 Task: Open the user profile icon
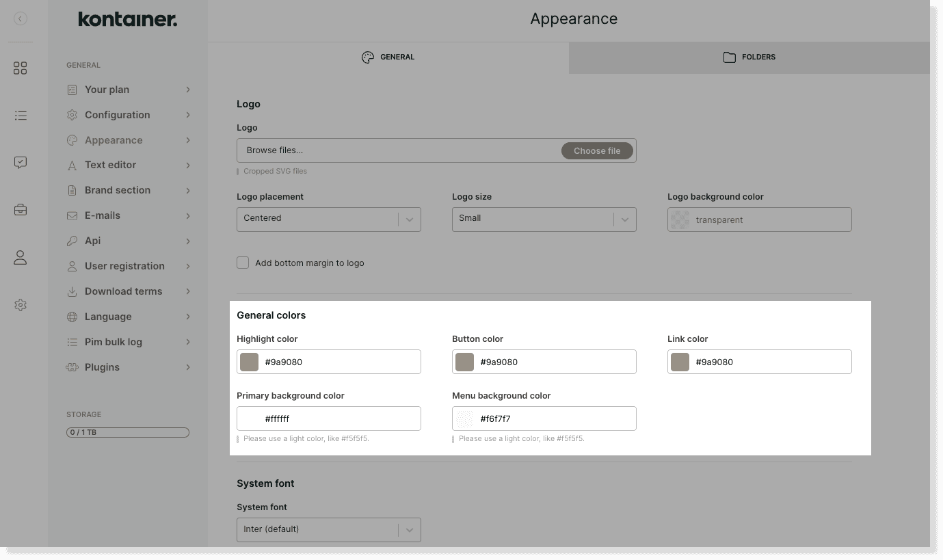coord(21,257)
